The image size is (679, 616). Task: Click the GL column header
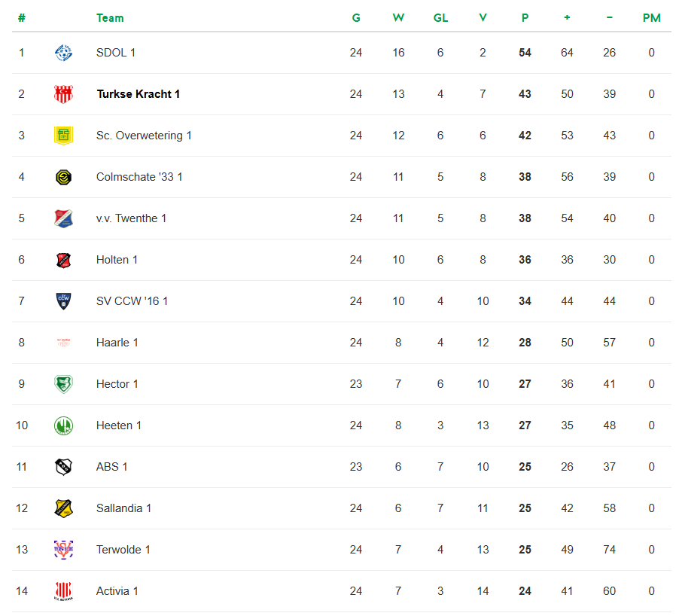pyautogui.click(x=440, y=18)
